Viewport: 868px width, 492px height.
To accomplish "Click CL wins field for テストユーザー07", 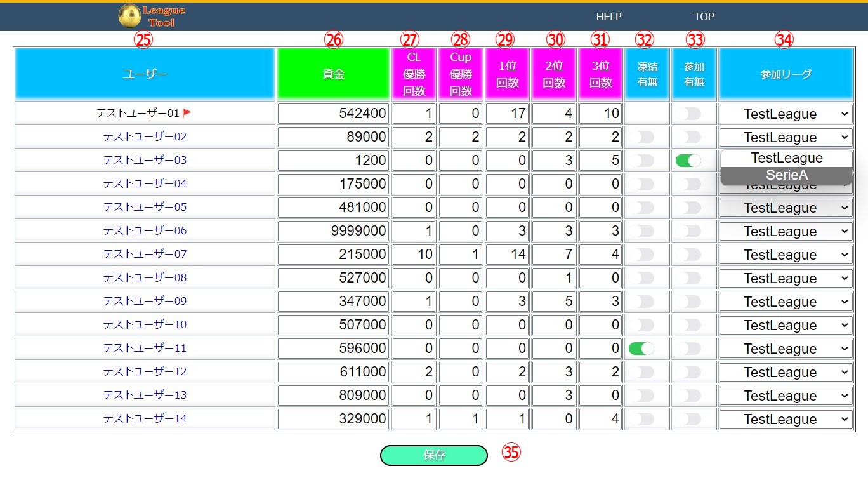I will [414, 255].
